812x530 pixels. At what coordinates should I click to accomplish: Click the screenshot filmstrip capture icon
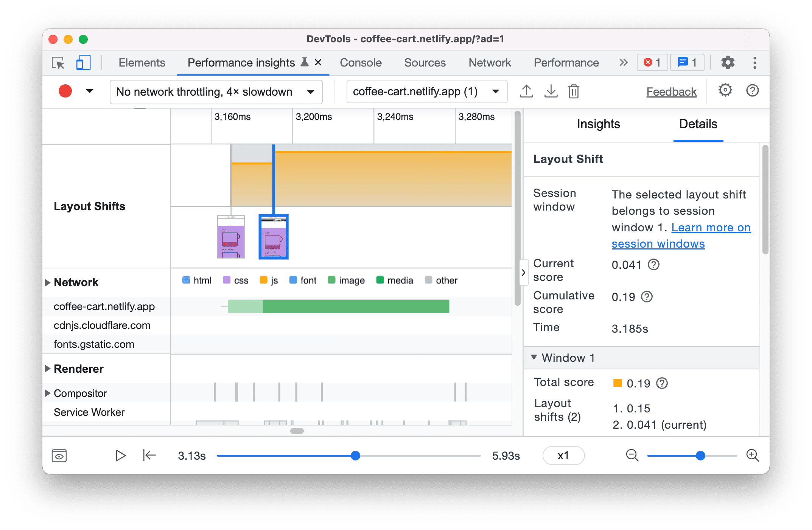click(61, 456)
